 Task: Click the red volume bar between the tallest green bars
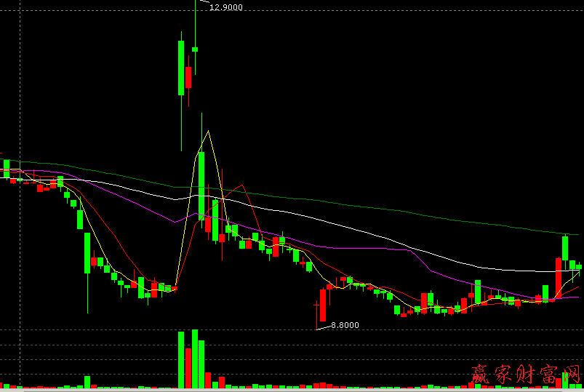coord(188,368)
